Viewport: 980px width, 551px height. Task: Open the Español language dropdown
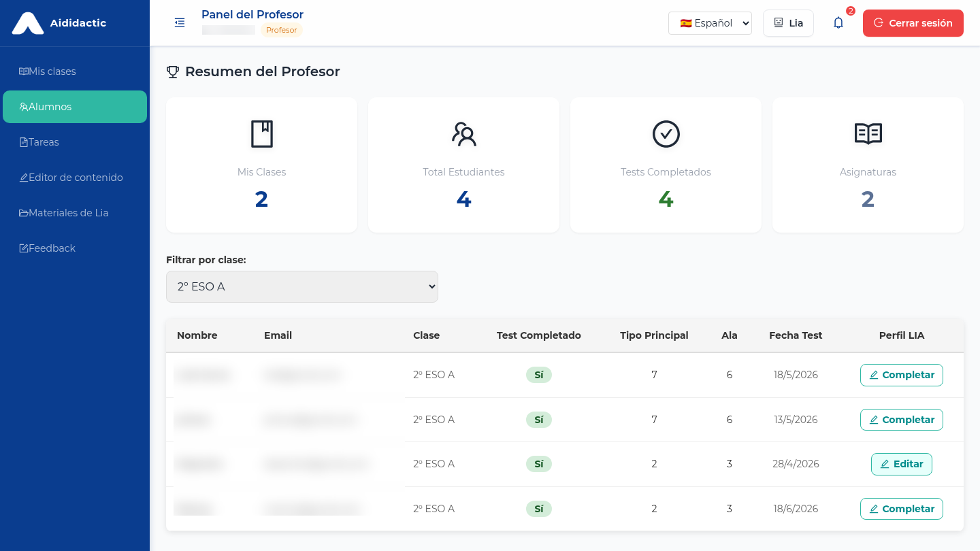pyautogui.click(x=710, y=23)
